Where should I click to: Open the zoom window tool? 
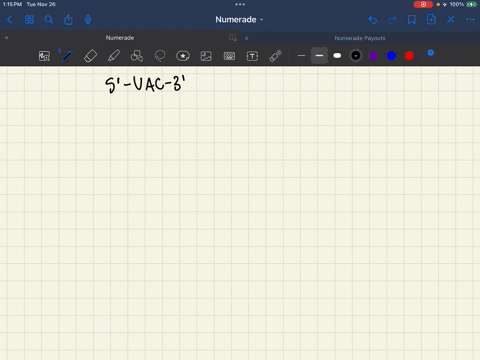click(44, 56)
